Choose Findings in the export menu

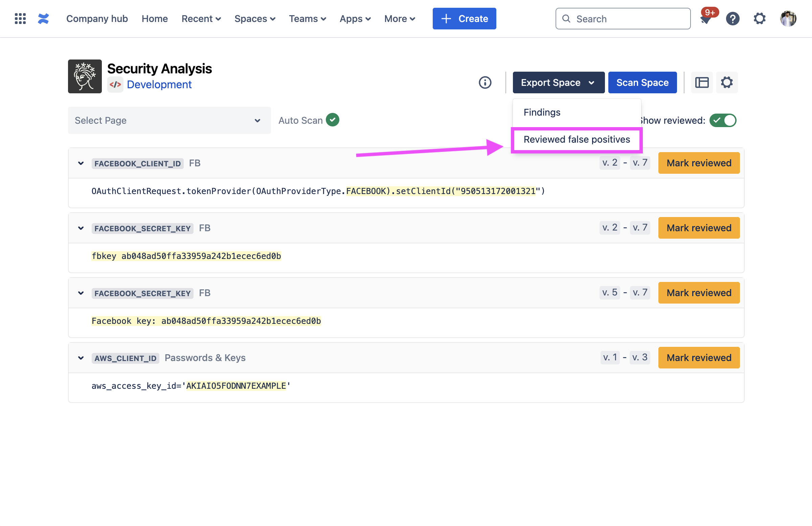[577, 113]
